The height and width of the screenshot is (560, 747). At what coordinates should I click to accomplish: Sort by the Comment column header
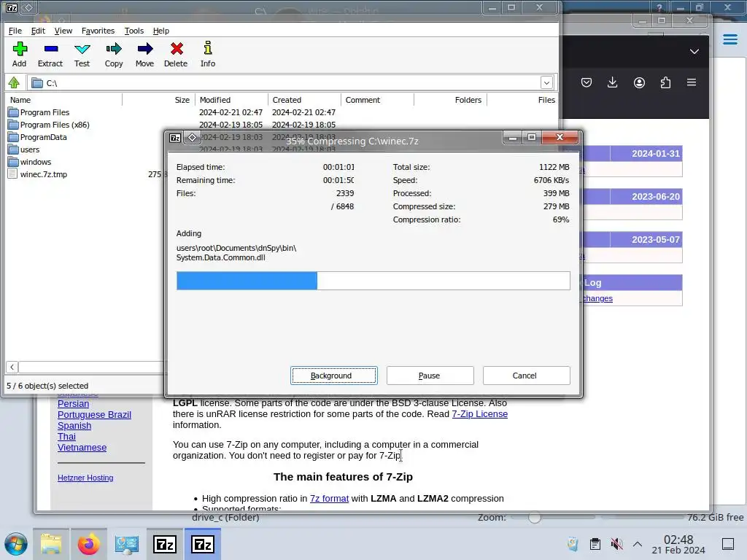pos(377,100)
